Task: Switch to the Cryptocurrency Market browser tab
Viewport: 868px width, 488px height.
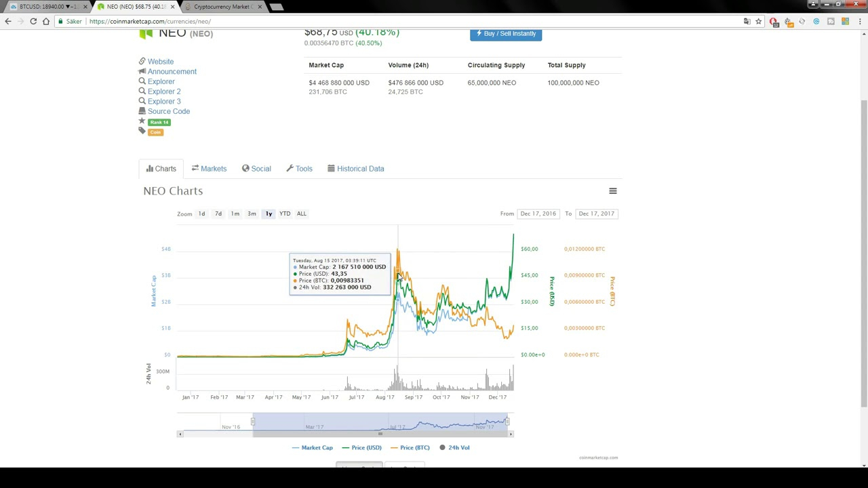Action: pos(222,7)
